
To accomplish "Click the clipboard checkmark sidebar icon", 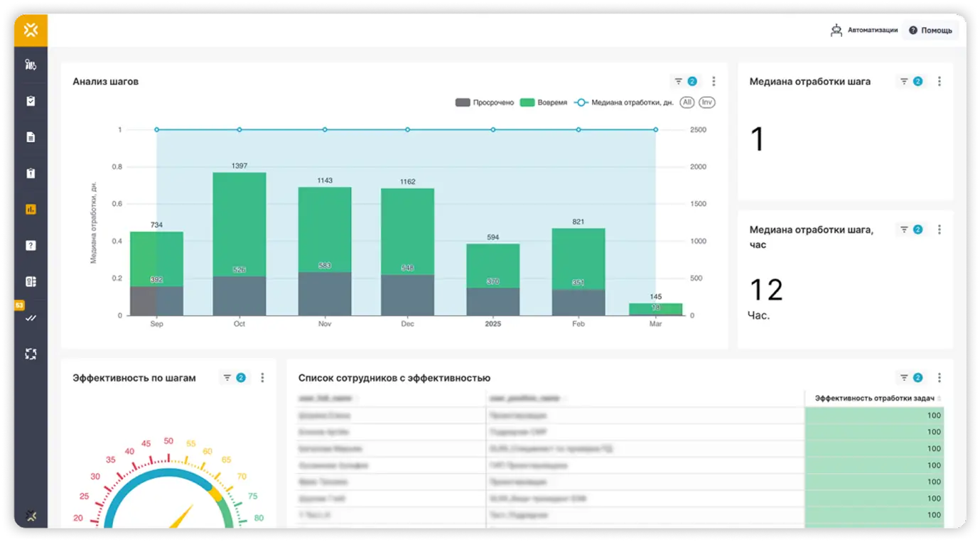I will [x=31, y=102].
